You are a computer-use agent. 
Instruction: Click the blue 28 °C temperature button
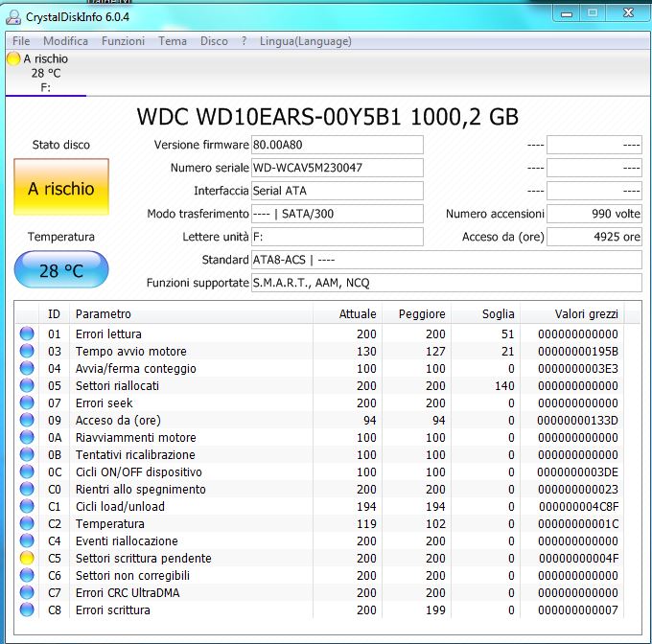[61, 270]
